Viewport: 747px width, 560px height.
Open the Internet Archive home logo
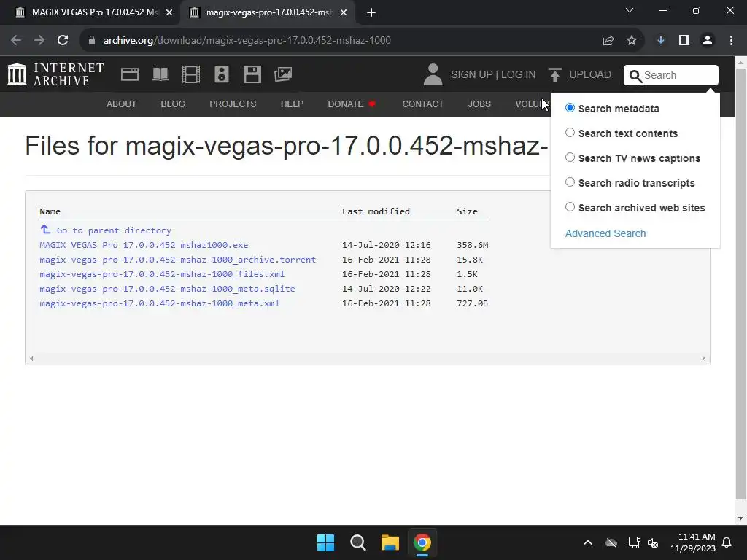coord(55,75)
